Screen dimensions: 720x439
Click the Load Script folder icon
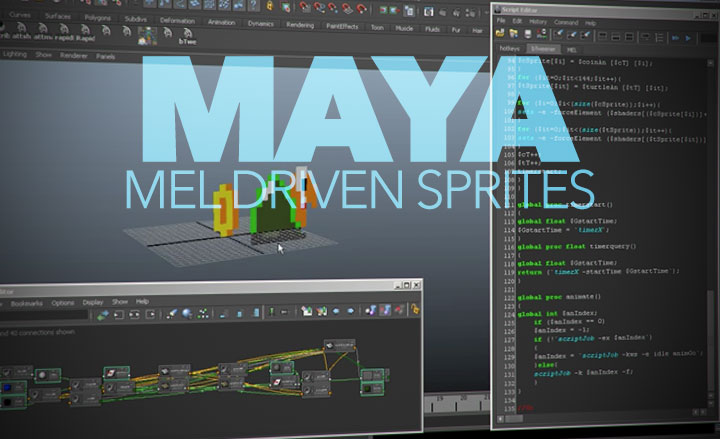click(500, 33)
